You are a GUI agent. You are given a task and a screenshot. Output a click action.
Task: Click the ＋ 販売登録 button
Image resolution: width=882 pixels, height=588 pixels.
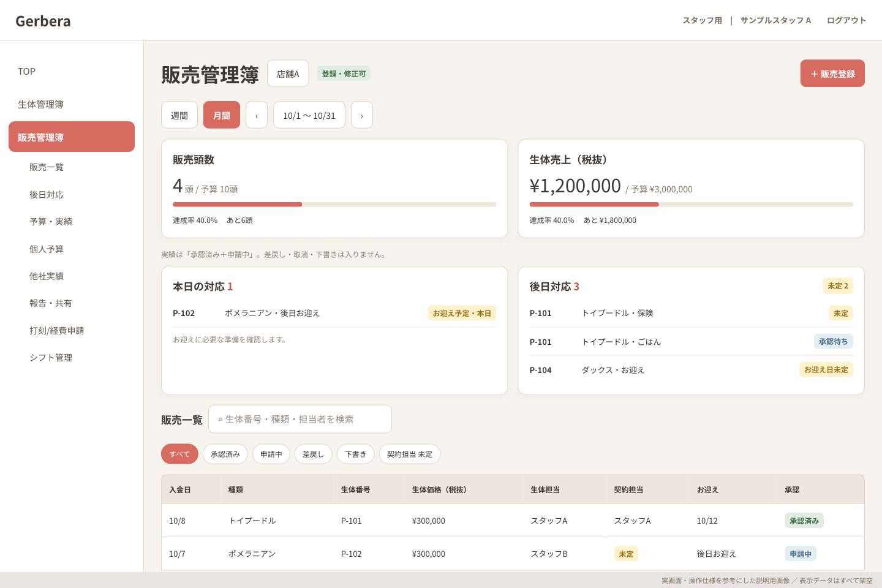832,73
